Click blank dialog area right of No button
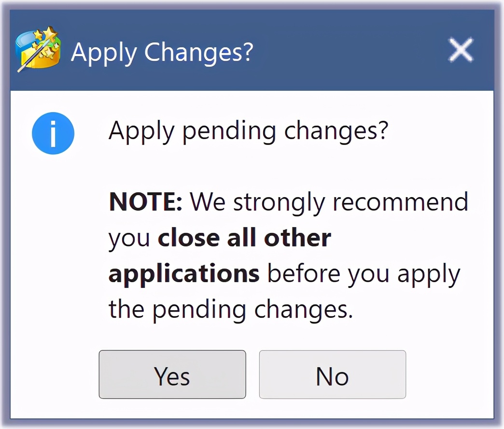The height and width of the screenshot is (429, 504). 449,375
